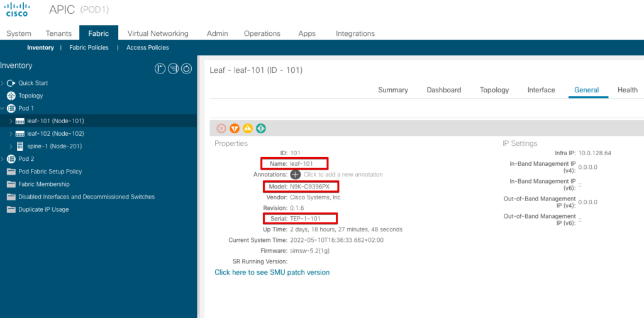Switch to the Summary tab

coord(393,90)
